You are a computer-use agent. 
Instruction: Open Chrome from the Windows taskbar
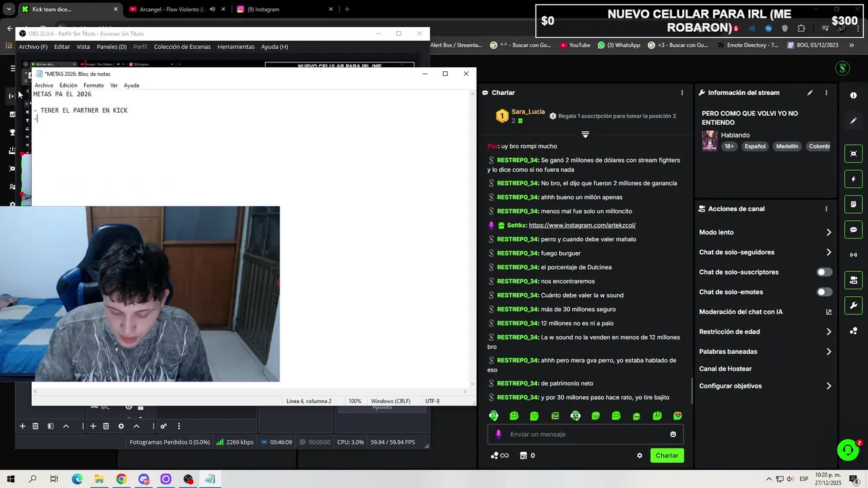(121, 479)
